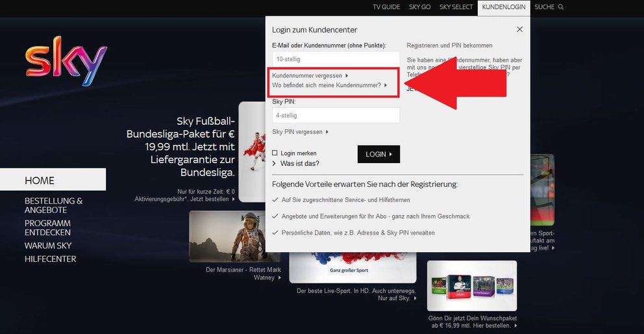
Task: Close the Kundencenter login dialog
Action: [519, 30]
